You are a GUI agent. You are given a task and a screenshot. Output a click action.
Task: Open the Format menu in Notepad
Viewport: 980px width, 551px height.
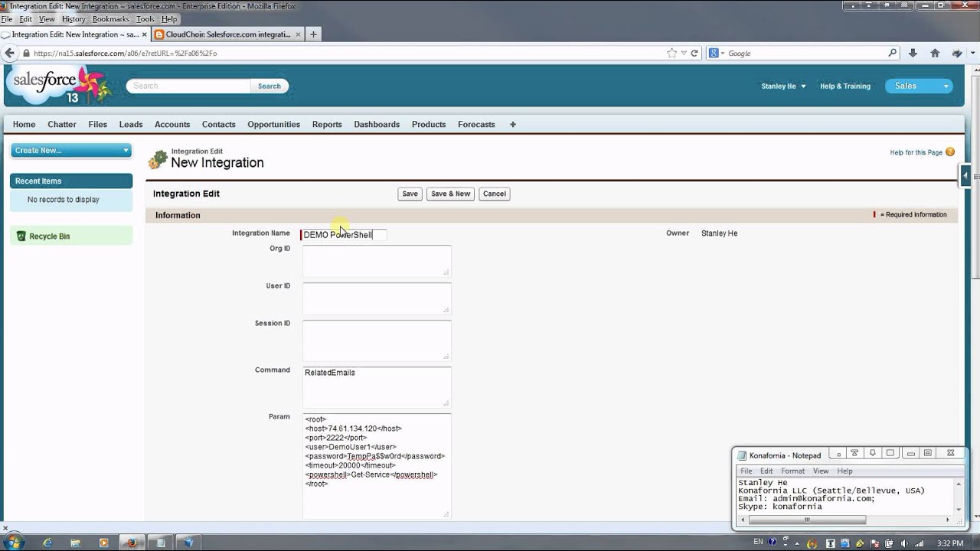click(x=792, y=471)
